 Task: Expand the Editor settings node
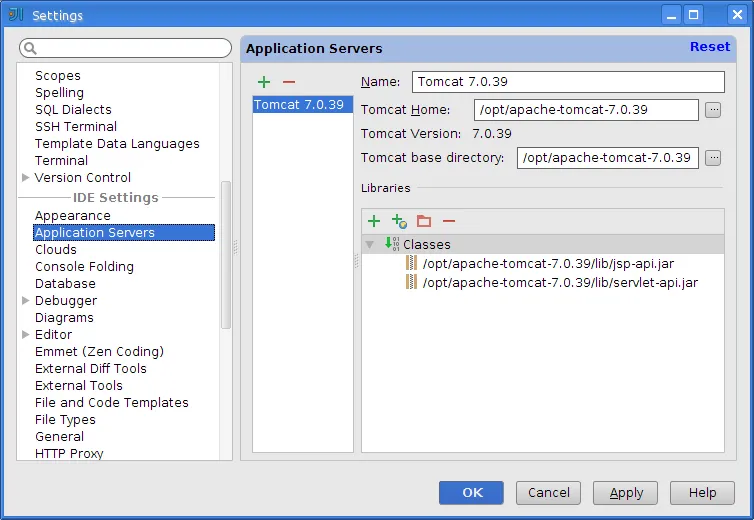coord(25,334)
